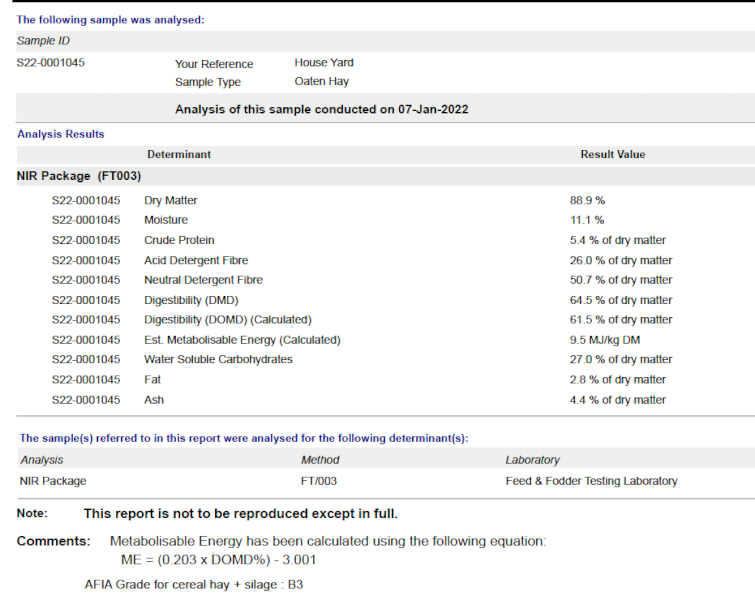755x600 pixels.
Task: Click the Moisture result 11.1 %
Action: (x=586, y=220)
